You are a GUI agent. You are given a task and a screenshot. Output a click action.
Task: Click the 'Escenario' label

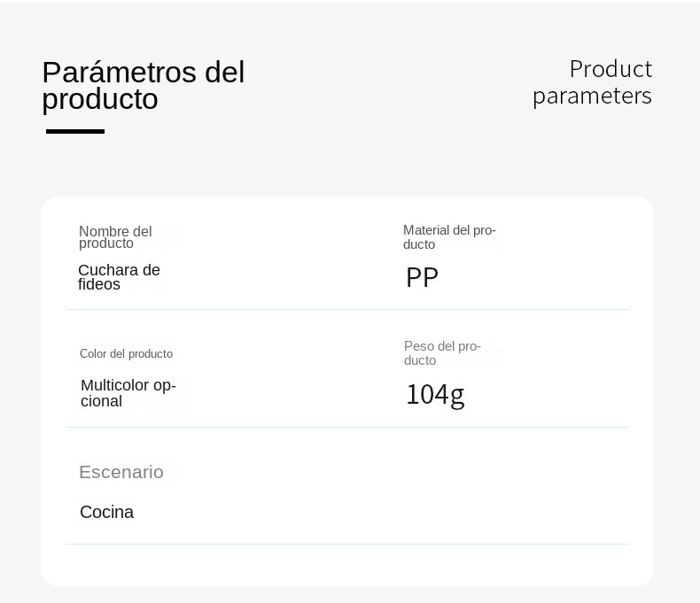(121, 472)
